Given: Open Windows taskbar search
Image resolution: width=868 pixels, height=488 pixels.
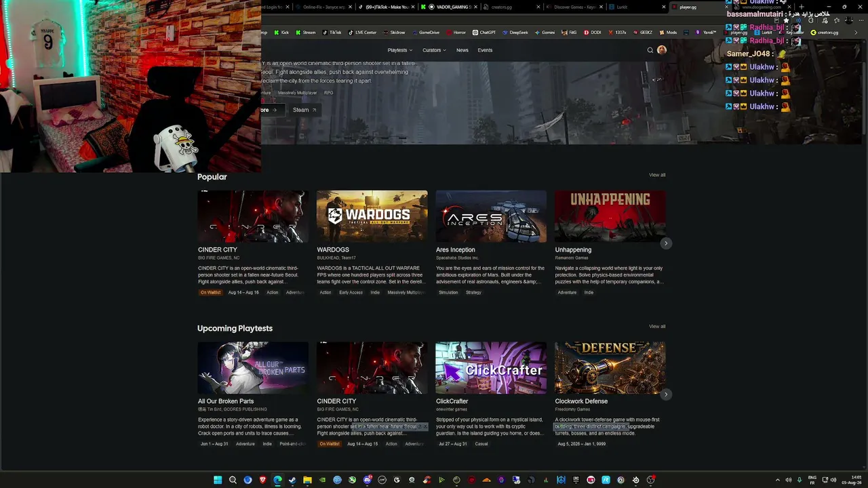Looking at the screenshot, I should click(233, 480).
